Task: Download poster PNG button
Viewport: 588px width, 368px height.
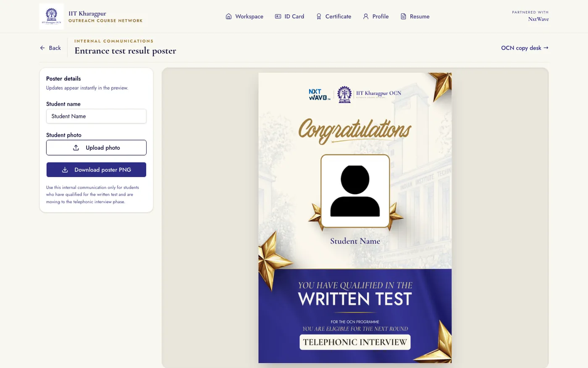Action: (x=96, y=170)
